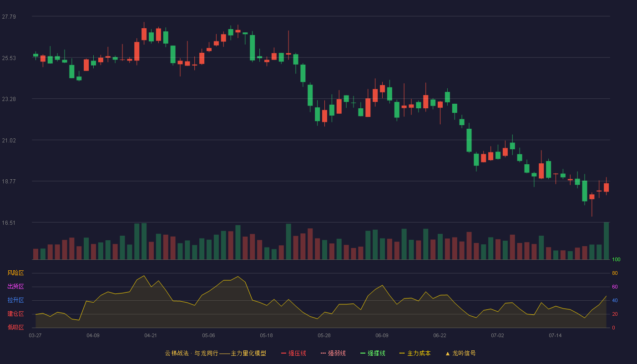Click the 云梯战法 · 与龙同行 model legend title
637x364 pixels.
215,353
